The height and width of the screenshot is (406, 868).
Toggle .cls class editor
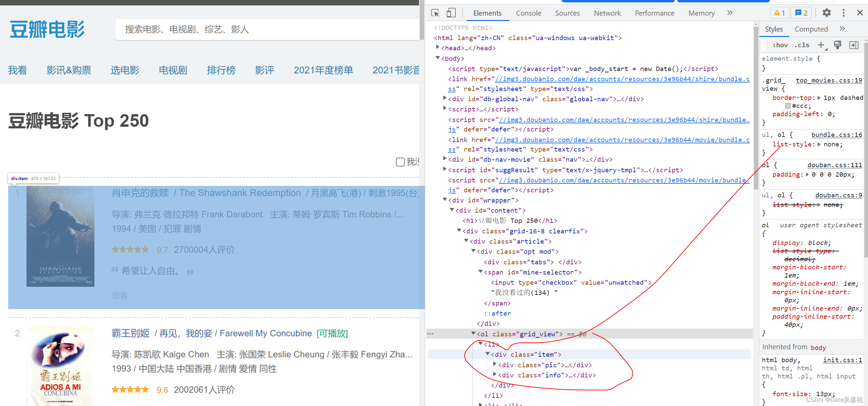[802, 45]
